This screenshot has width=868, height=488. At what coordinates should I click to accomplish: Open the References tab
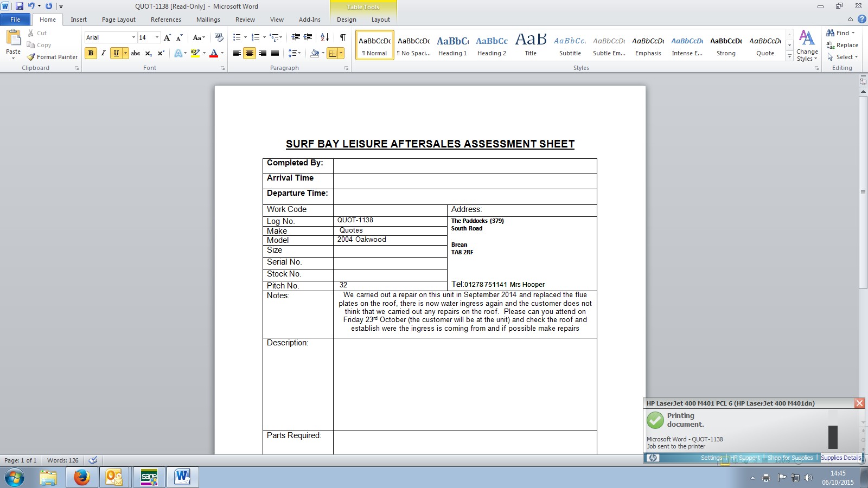tap(166, 20)
